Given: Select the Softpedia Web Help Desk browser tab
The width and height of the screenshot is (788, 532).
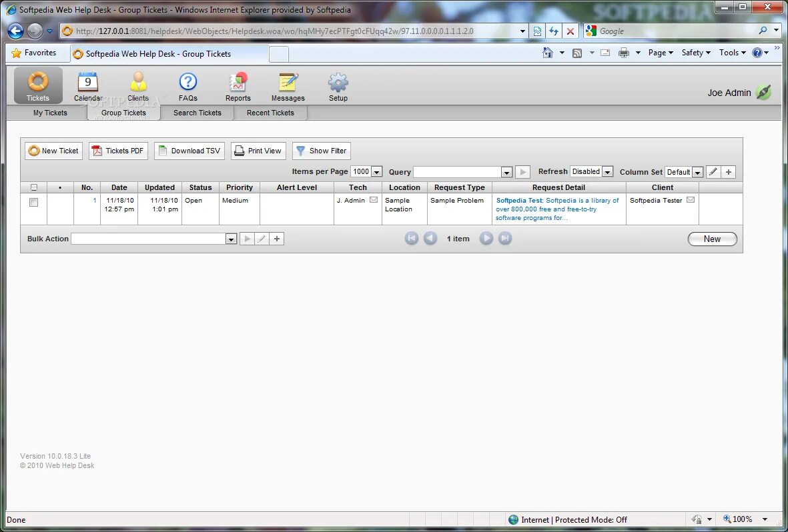Looking at the screenshot, I should (x=169, y=54).
